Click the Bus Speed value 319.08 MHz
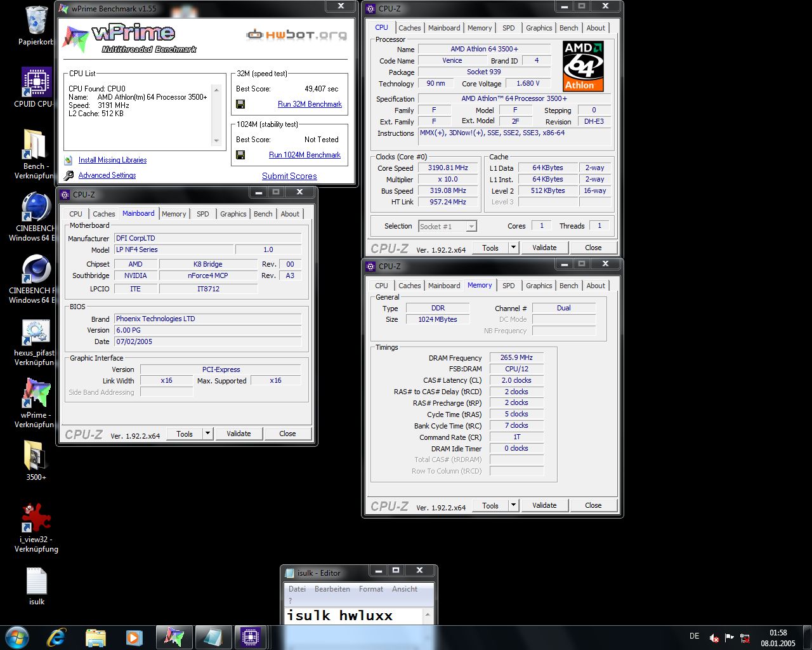 pyautogui.click(x=449, y=191)
